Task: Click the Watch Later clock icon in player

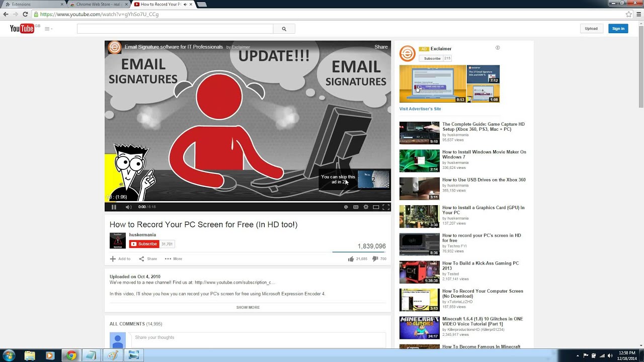Action: (x=346, y=207)
